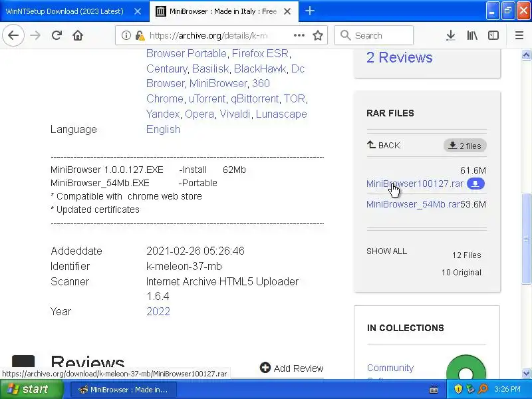This screenshot has height=399, width=532.
Task: Click scrollbar up arrow
Action: point(526,55)
